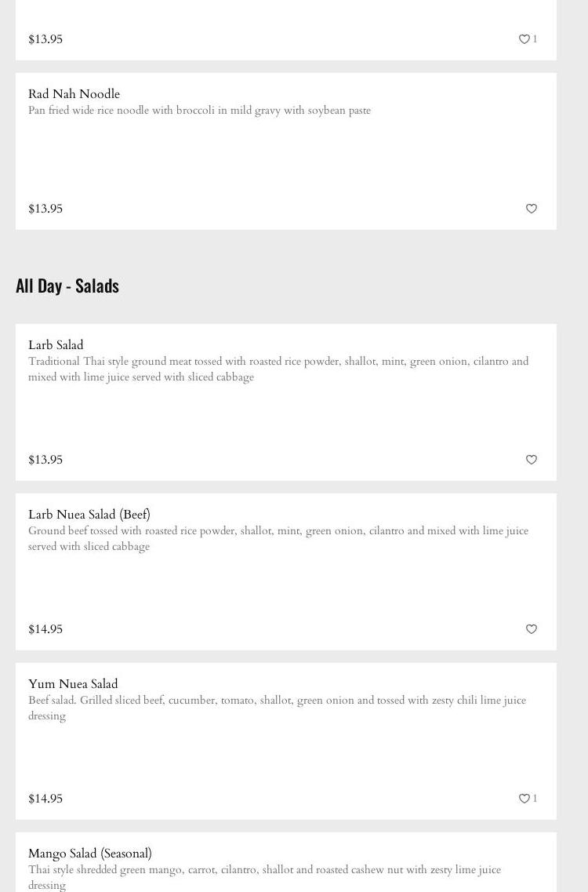Open the Larb Nuea Salad (Beef) title

pyautogui.click(x=89, y=515)
